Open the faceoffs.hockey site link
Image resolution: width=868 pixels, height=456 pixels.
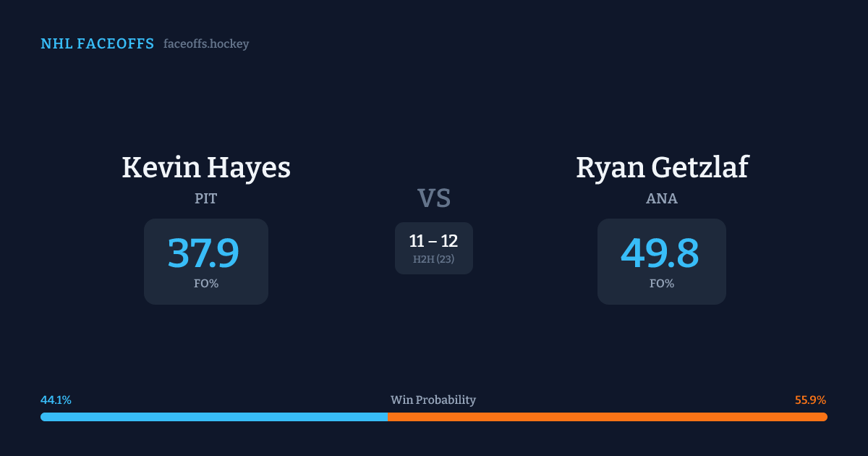(206, 44)
